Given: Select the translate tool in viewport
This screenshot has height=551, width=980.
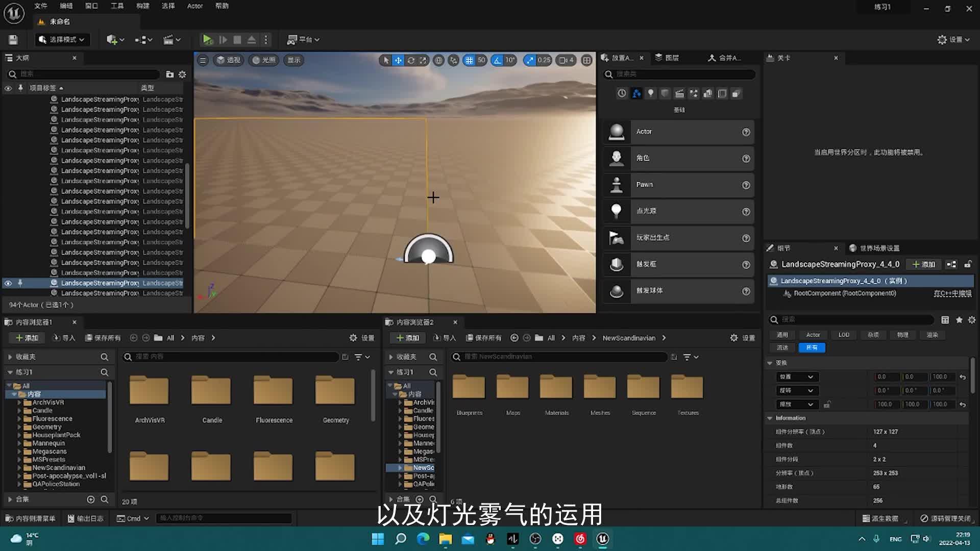Looking at the screenshot, I should pos(398,60).
